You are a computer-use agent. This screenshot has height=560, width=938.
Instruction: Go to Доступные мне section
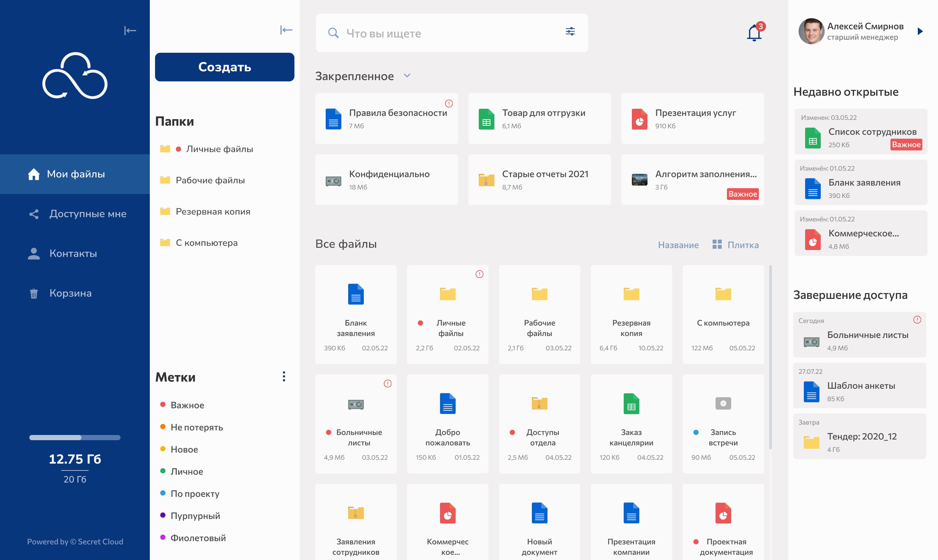coord(88,214)
